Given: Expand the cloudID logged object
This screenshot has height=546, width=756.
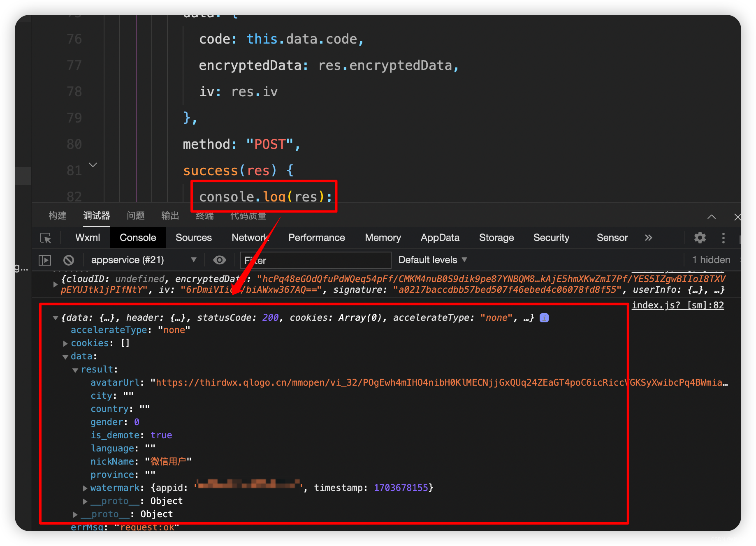Looking at the screenshot, I should [56, 284].
